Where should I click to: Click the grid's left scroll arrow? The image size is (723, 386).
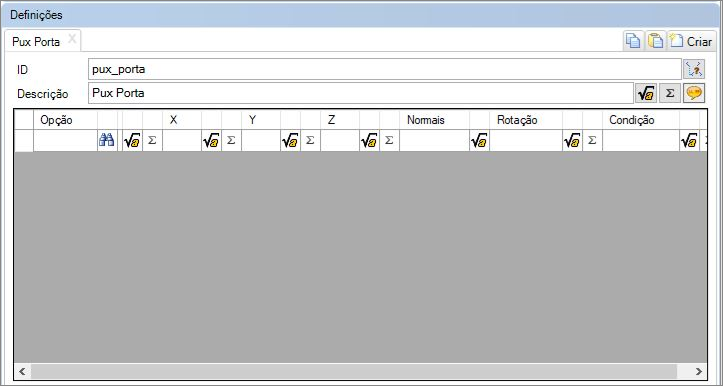pyautogui.click(x=22, y=371)
